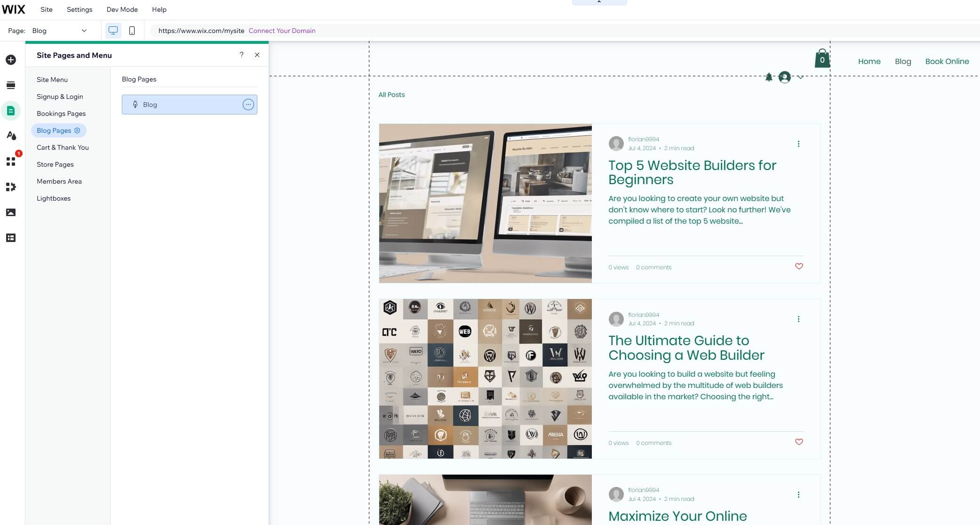Click Blog in site navigation
980x525 pixels.
[x=903, y=61]
